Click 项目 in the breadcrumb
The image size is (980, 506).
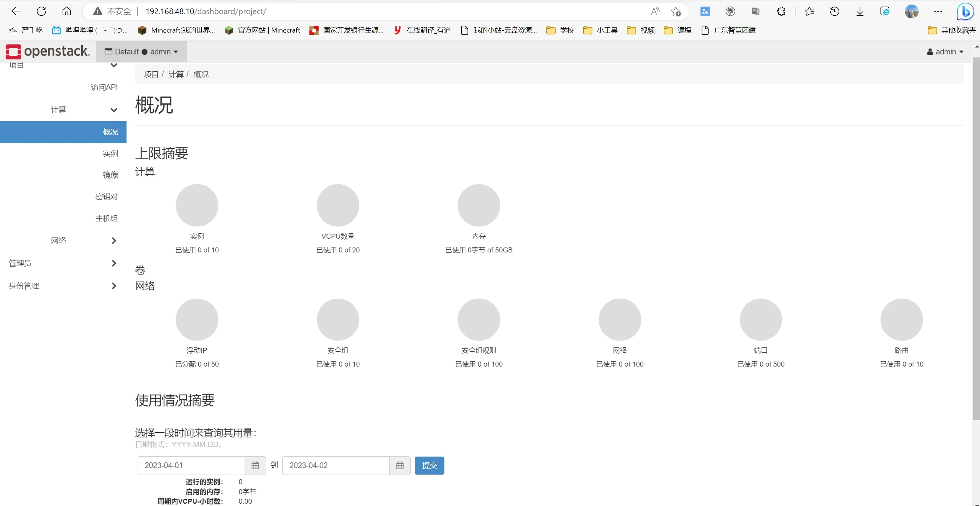click(x=151, y=74)
